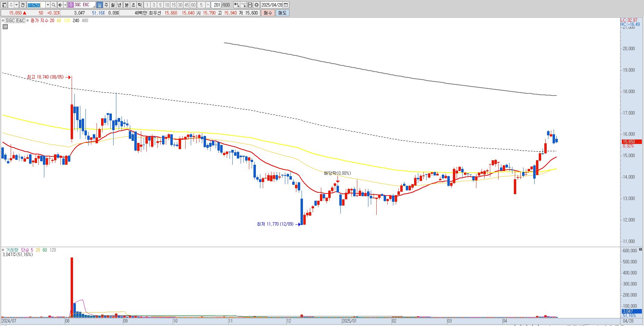644x326 pixels.
Task: Click the date field 2025/04/28
Action: point(272,5)
